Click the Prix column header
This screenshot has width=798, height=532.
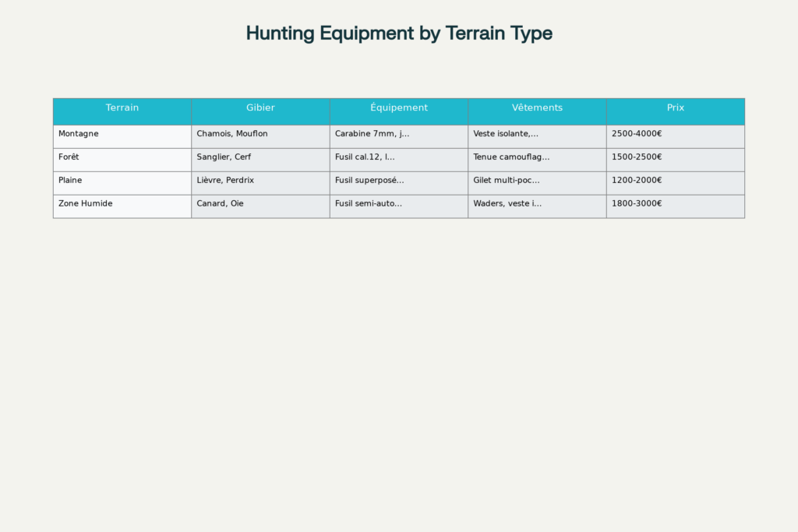pos(676,111)
